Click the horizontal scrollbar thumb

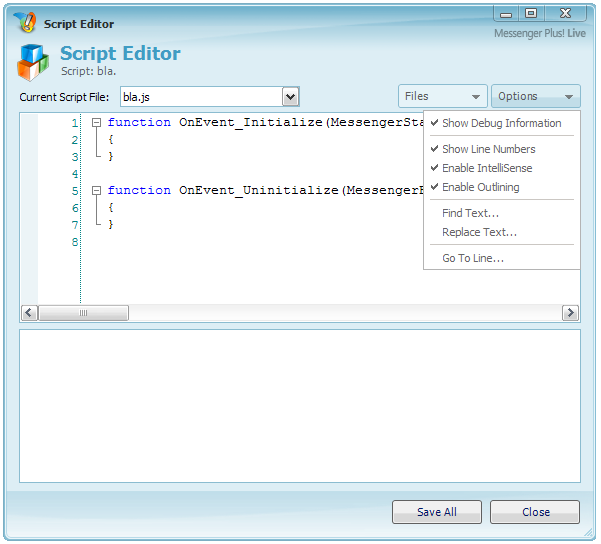pos(84,313)
